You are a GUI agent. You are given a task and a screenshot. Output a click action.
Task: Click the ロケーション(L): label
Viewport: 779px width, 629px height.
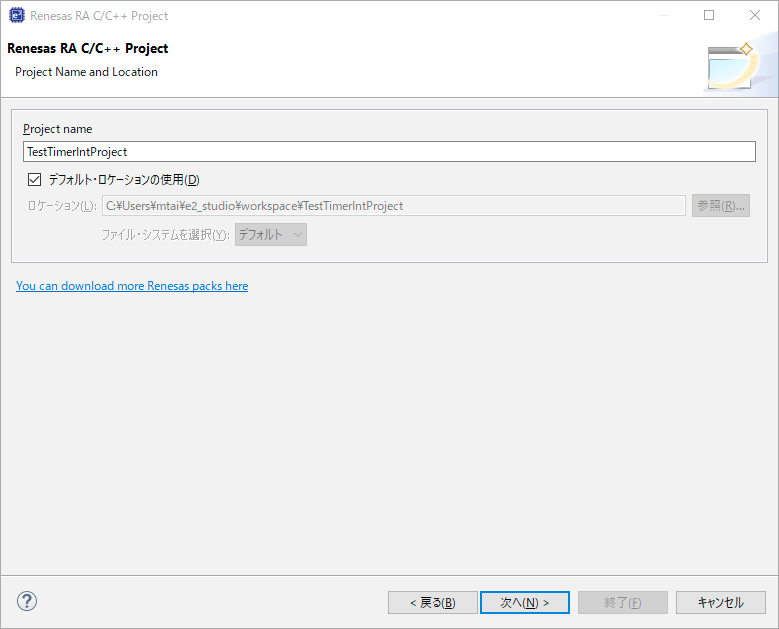pos(61,206)
